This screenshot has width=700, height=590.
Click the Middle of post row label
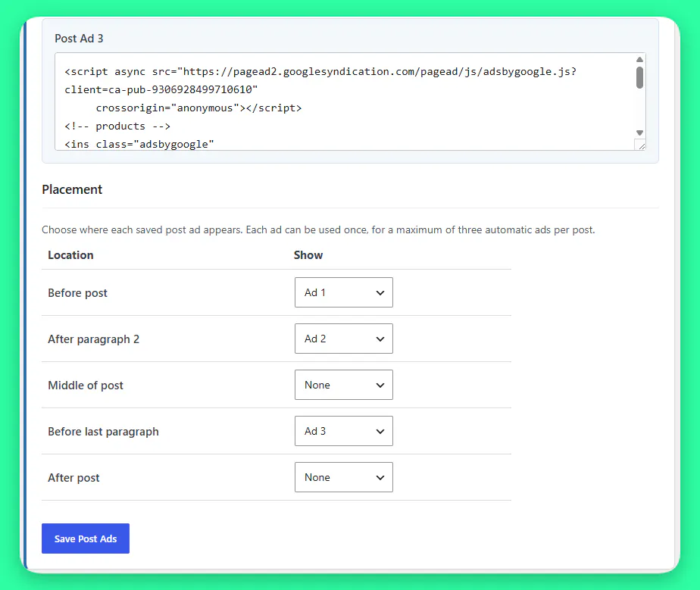(x=86, y=386)
